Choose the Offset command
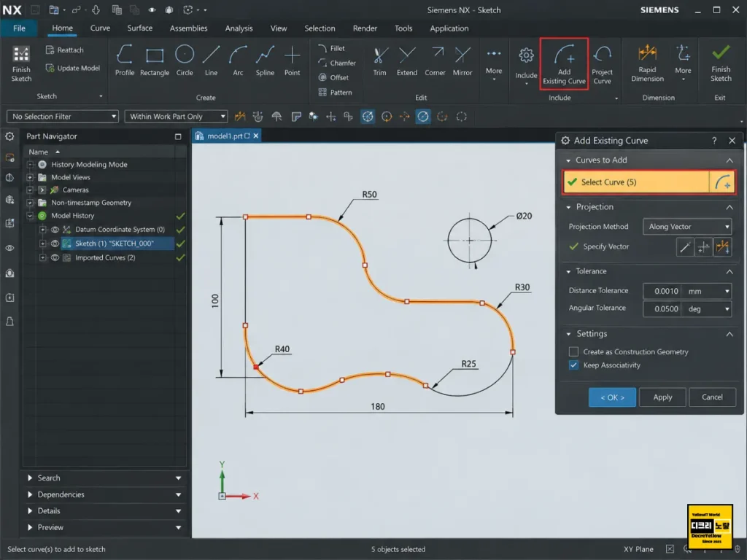Screen dimensions: 747x560 click(333, 77)
